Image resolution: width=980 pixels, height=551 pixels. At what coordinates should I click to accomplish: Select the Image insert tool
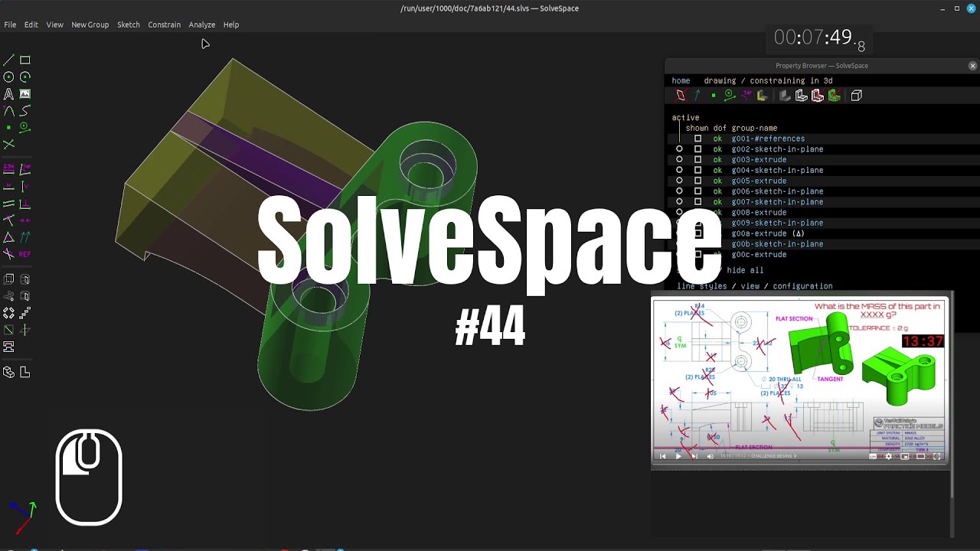click(25, 93)
